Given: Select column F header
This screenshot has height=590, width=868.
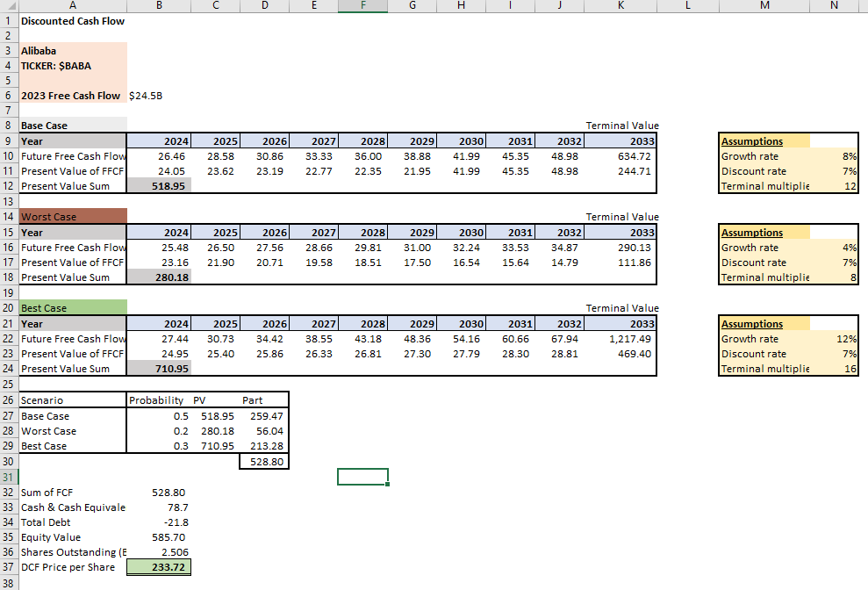Looking at the screenshot, I should tap(363, 5).
